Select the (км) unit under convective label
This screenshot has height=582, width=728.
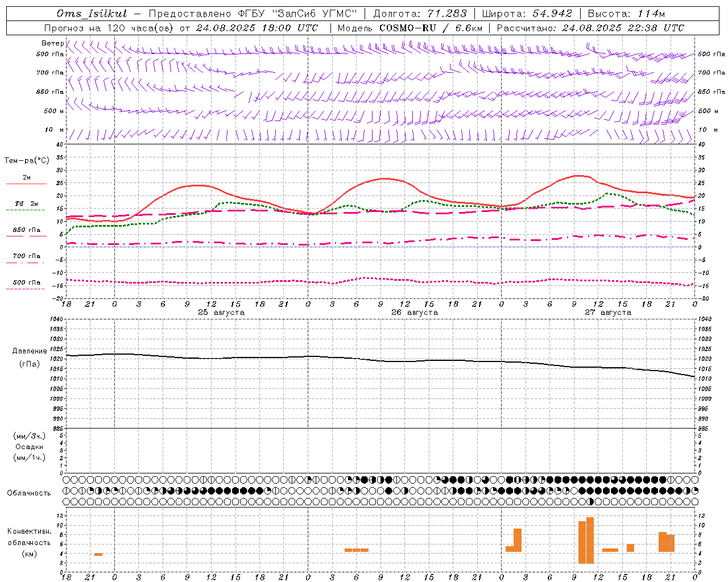[x=29, y=554]
